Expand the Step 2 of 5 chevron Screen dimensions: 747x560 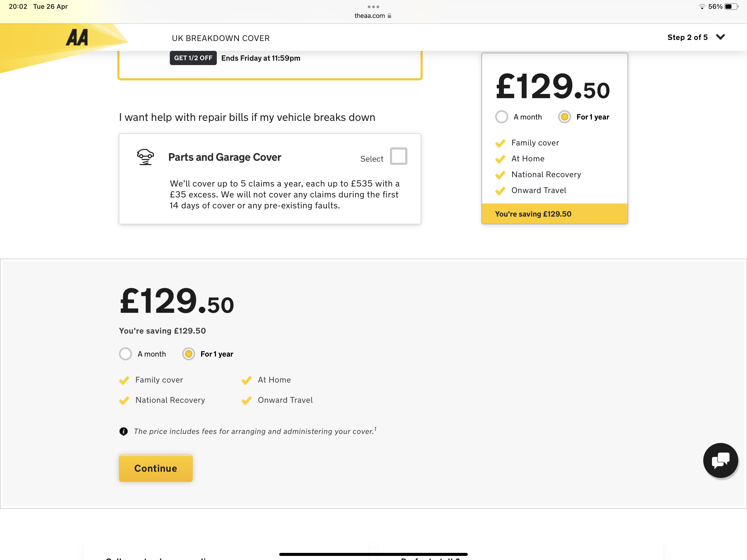720,37
